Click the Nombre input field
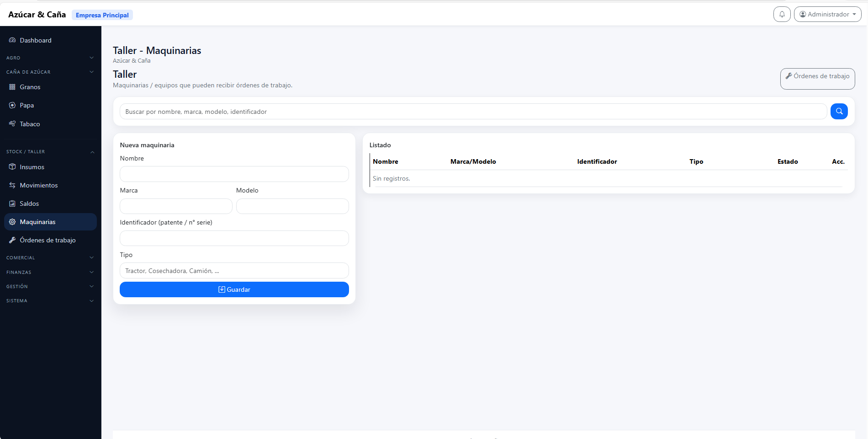 pos(234,174)
